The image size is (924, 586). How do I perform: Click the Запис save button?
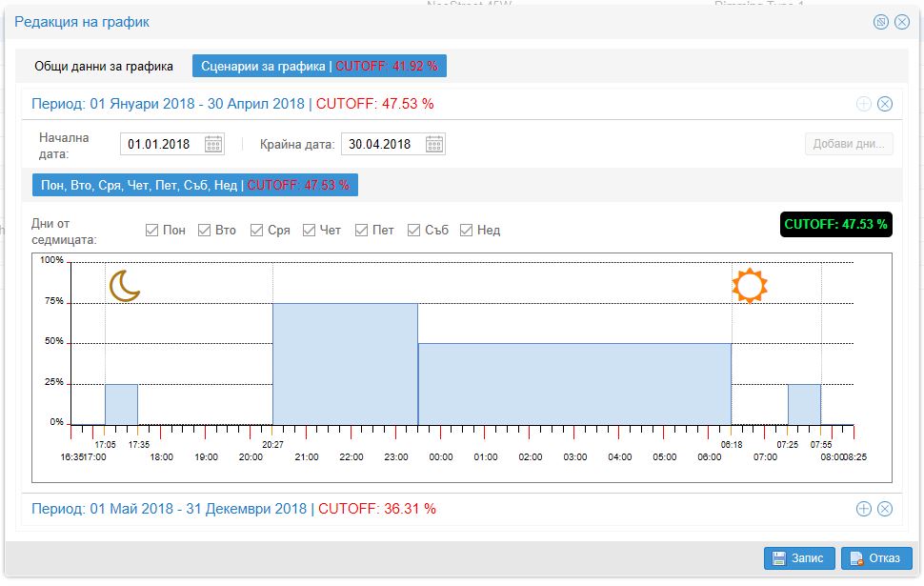click(x=799, y=558)
